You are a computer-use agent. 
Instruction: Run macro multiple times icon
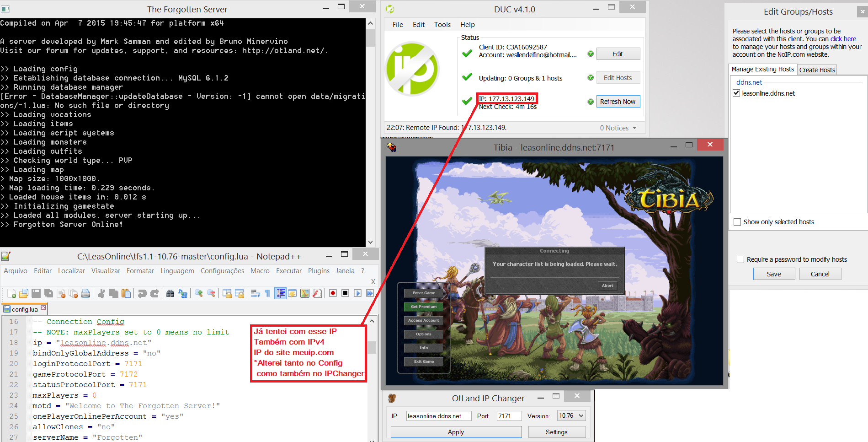[370, 293]
